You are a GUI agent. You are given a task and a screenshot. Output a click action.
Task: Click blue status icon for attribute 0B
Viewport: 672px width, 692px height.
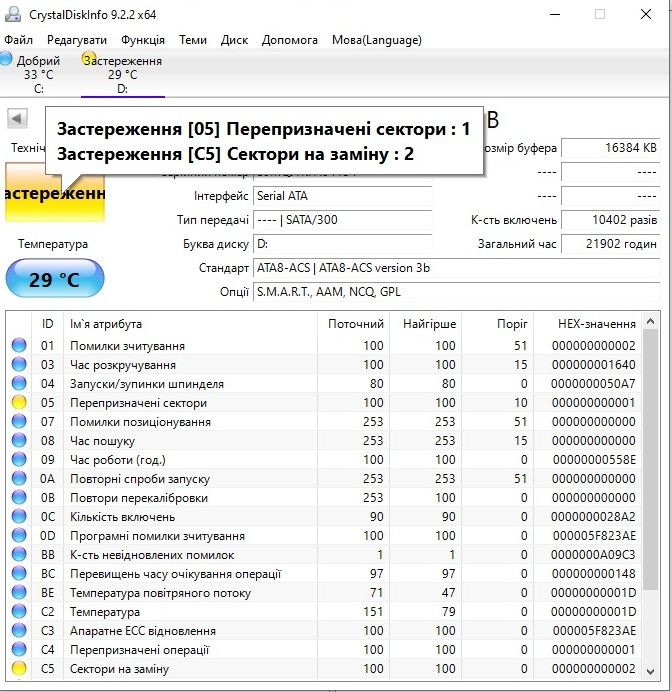[19, 497]
